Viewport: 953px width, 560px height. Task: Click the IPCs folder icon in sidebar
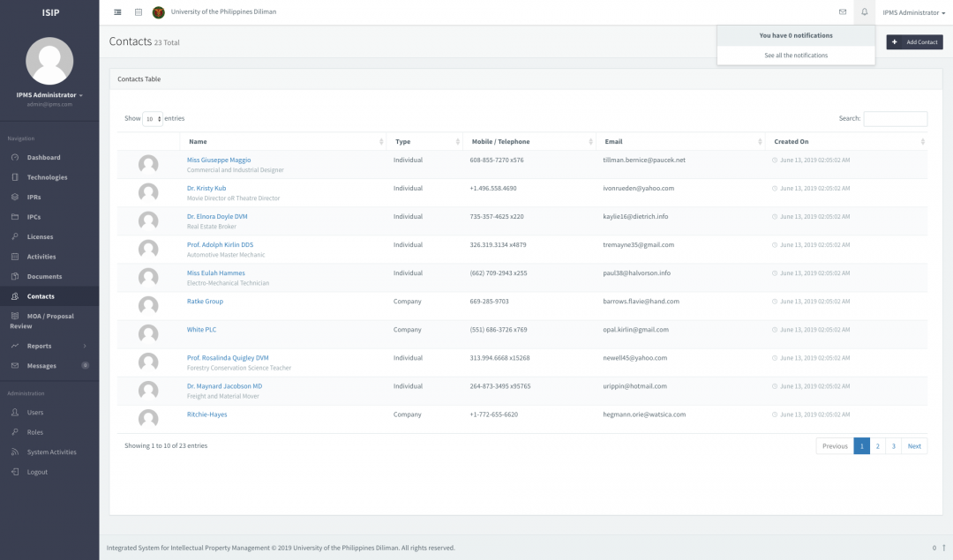[x=15, y=217]
